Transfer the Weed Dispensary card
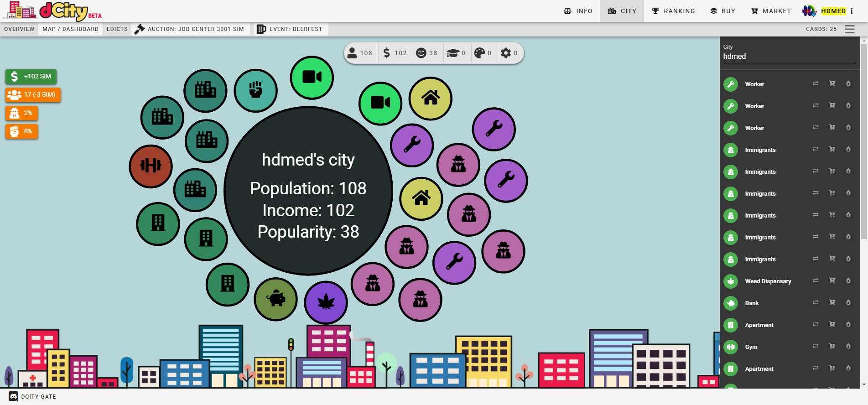868x405 pixels. pyautogui.click(x=816, y=280)
